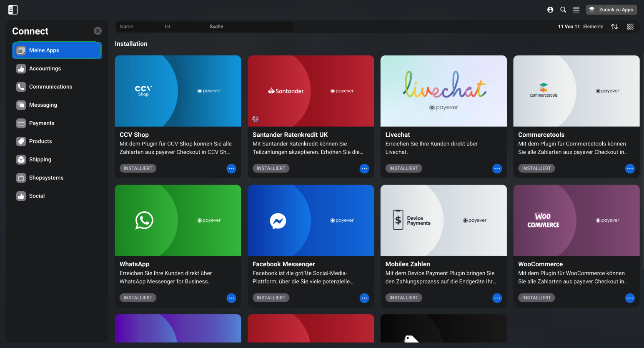Click the UK flag icon on Santander card
Viewport: 644px width, 348px height.
256,119
